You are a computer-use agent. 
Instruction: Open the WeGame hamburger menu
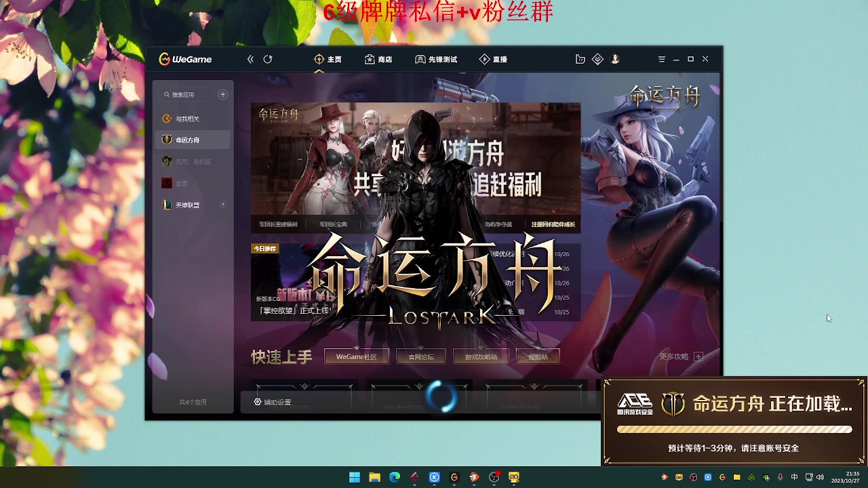(x=662, y=60)
